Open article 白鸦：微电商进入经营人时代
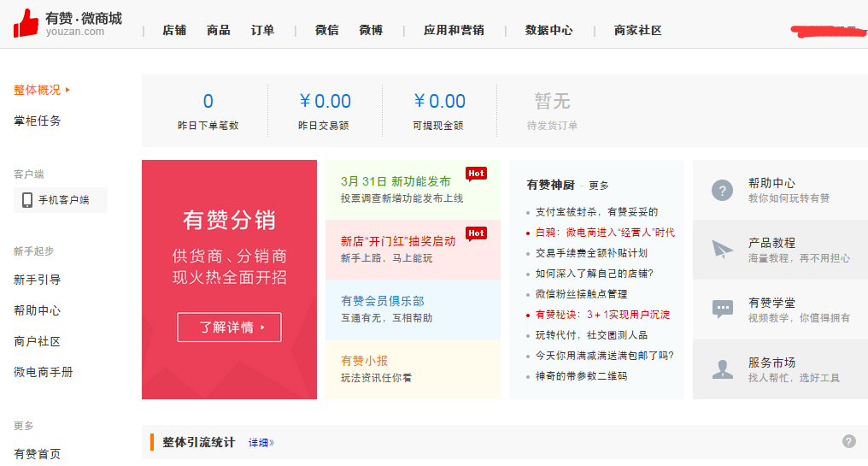This screenshot has width=868, height=466. [x=605, y=233]
